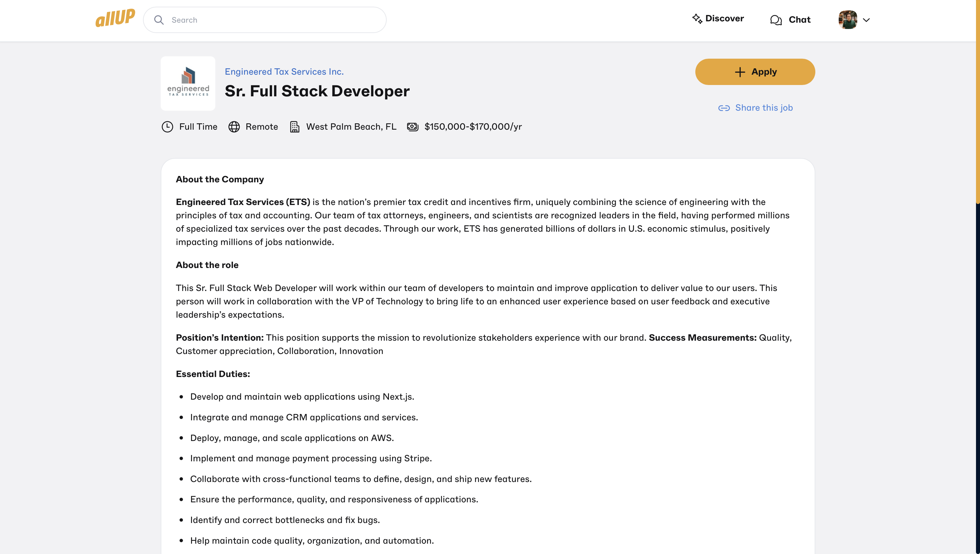Click the Discover sparkle icon
This screenshot has width=980, height=554.
697,19
